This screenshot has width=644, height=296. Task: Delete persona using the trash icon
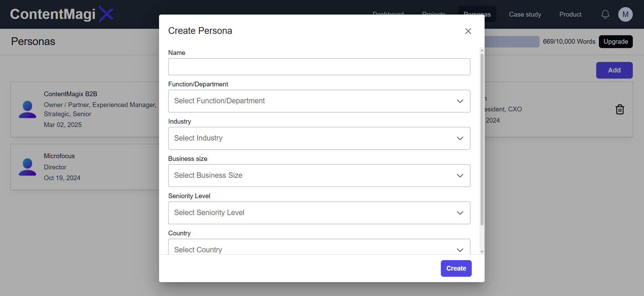pos(620,109)
